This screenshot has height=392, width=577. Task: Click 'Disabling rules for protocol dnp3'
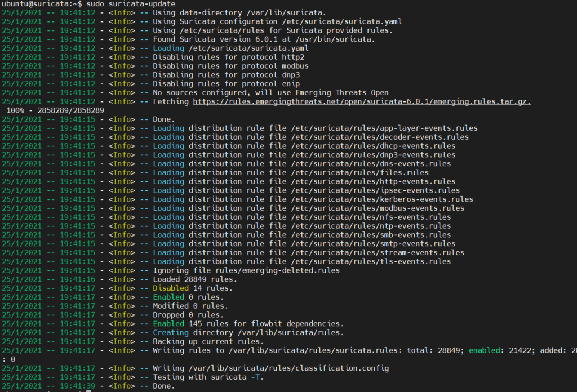[x=227, y=75]
